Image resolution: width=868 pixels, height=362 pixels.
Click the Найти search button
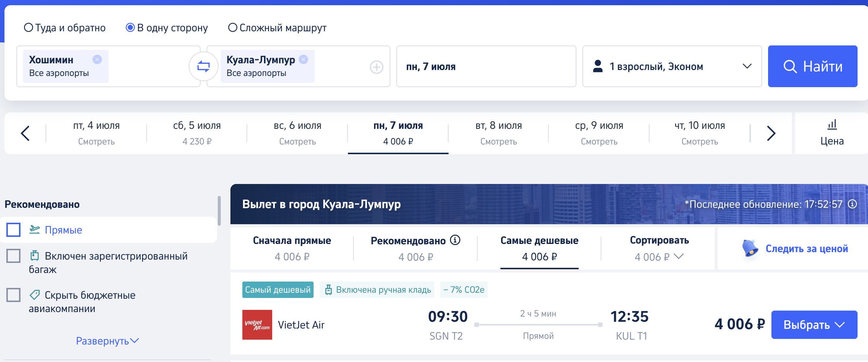812,66
